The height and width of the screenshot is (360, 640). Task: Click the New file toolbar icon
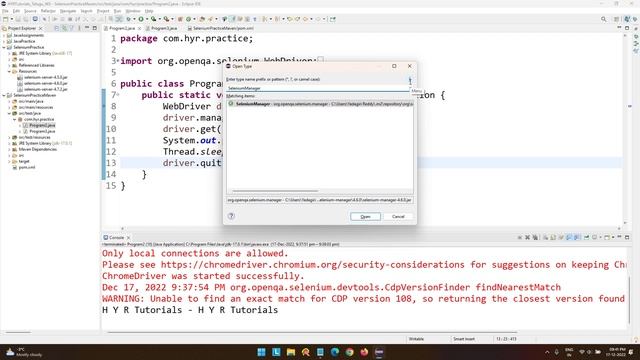tap(5, 19)
